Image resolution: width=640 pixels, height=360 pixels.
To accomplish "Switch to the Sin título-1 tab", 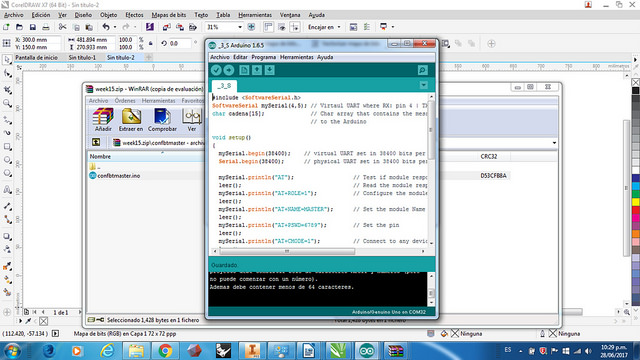I will click(x=82, y=58).
